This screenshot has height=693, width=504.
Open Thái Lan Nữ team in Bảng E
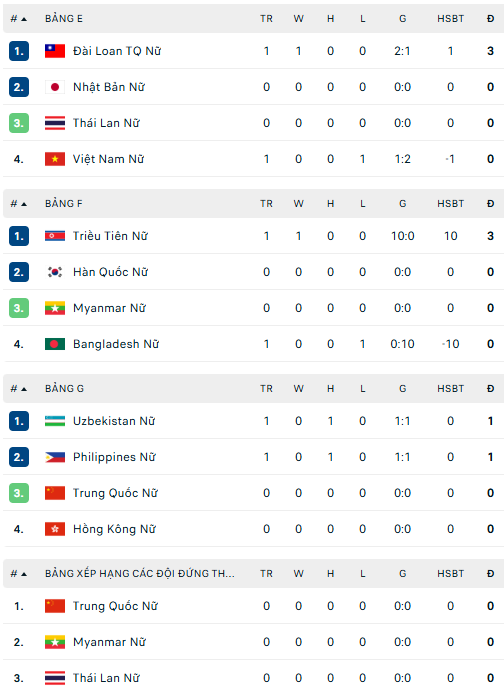pos(106,123)
